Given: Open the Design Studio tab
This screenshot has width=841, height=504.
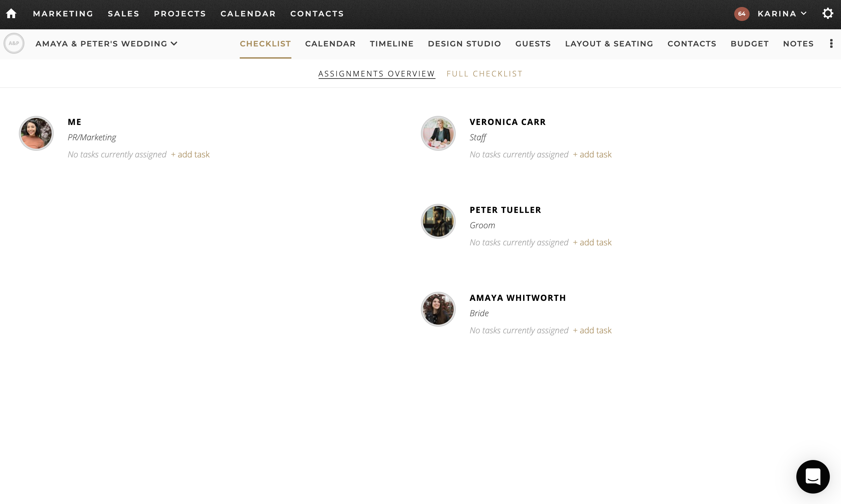Looking at the screenshot, I should [464, 44].
